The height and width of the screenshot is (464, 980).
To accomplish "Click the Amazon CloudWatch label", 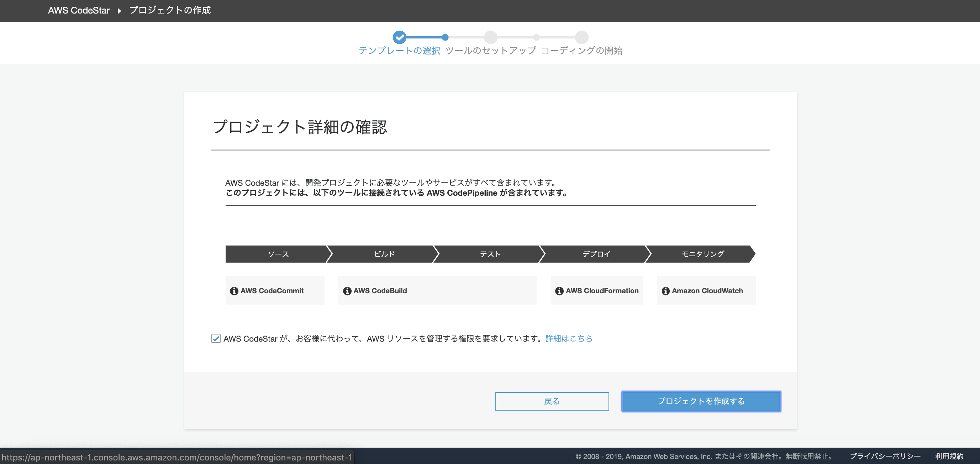I will 707,291.
